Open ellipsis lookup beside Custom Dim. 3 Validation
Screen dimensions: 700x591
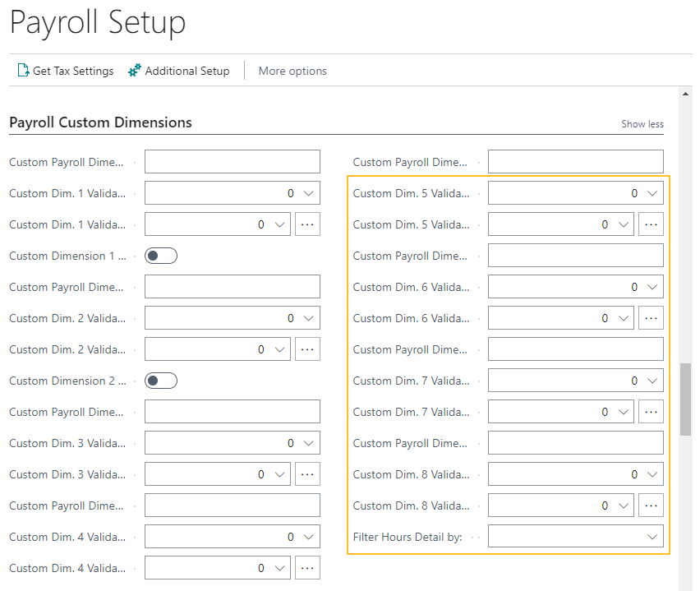click(x=307, y=474)
